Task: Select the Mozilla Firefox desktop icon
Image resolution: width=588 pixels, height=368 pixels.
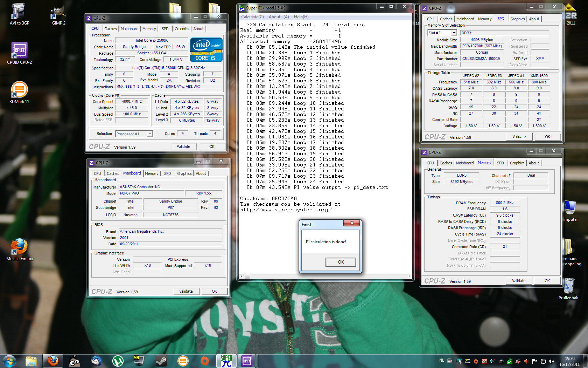Action: pyautogui.click(x=19, y=250)
